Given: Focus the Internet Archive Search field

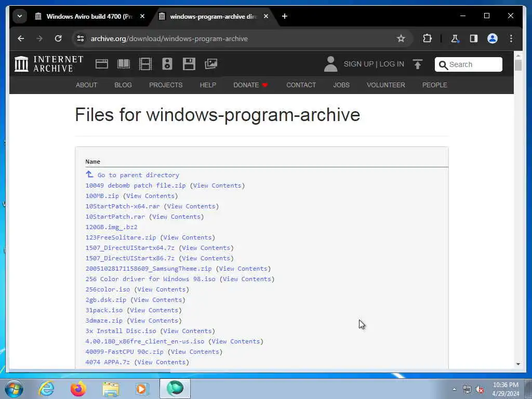Looking at the screenshot, I should 468,64.
